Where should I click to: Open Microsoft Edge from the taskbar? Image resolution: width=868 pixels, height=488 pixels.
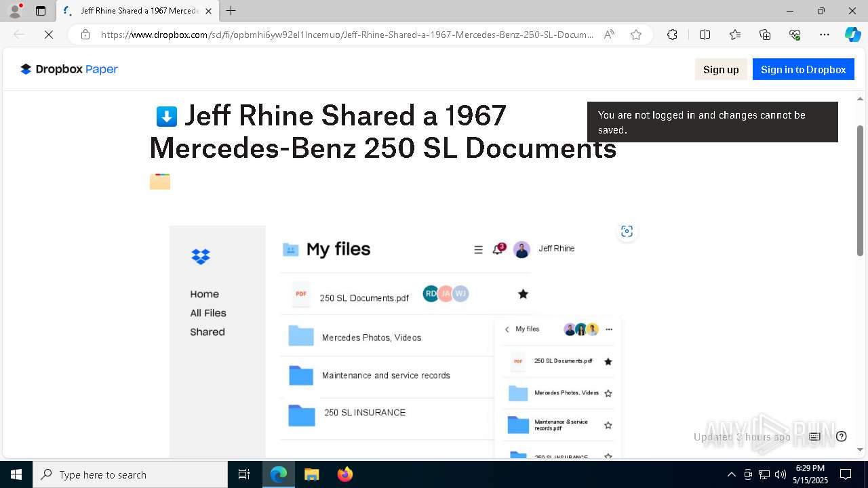click(x=279, y=474)
